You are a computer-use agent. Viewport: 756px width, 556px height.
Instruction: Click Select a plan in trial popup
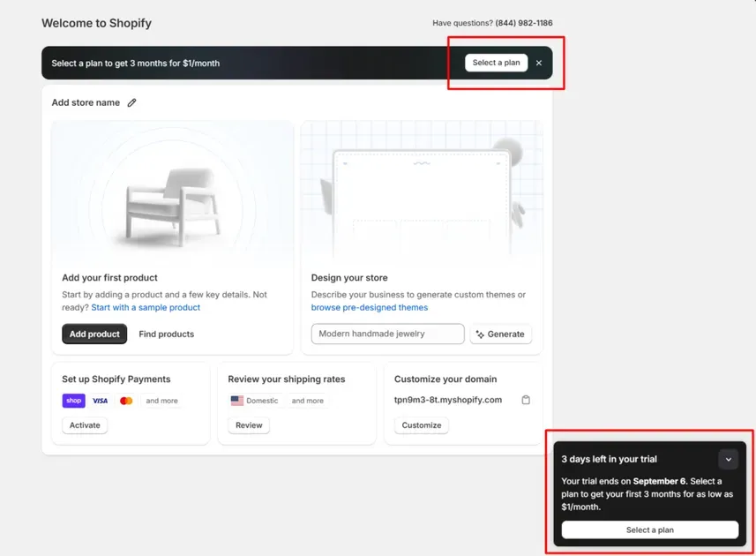tap(650, 530)
